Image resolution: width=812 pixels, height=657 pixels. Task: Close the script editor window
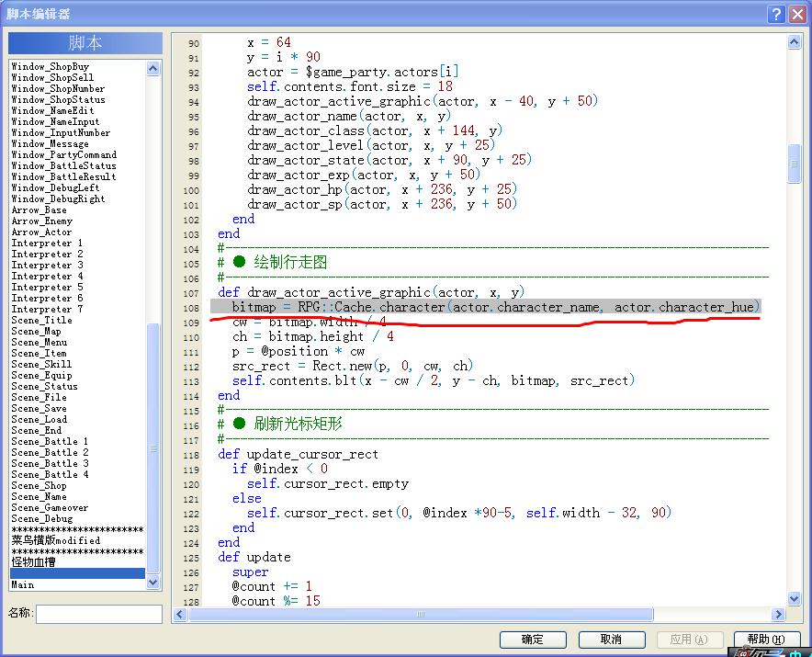click(797, 14)
